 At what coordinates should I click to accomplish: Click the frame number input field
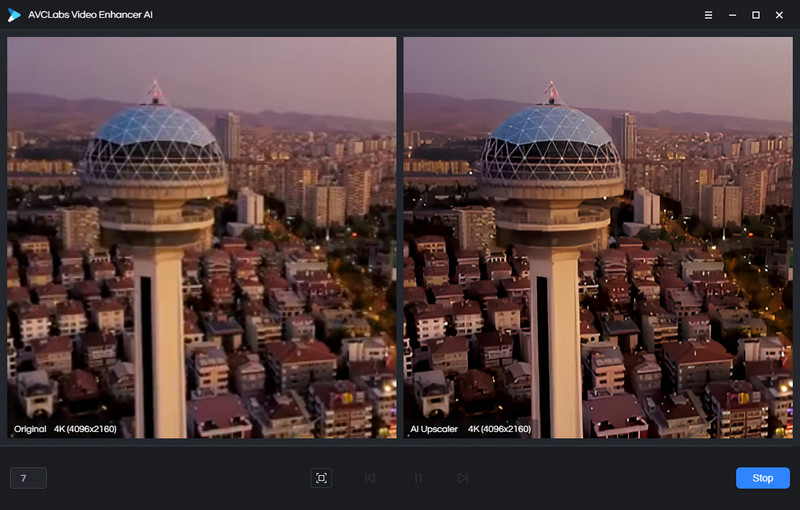(x=28, y=478)
